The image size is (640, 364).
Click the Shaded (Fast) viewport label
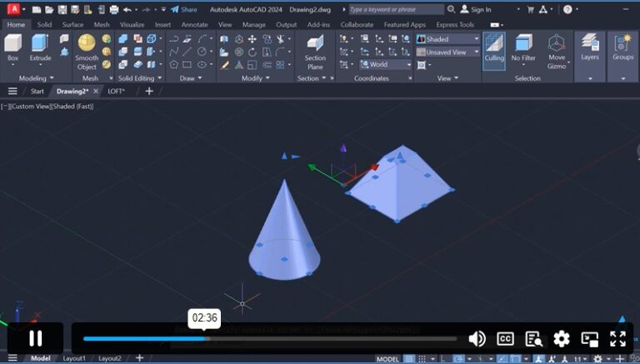72,107
